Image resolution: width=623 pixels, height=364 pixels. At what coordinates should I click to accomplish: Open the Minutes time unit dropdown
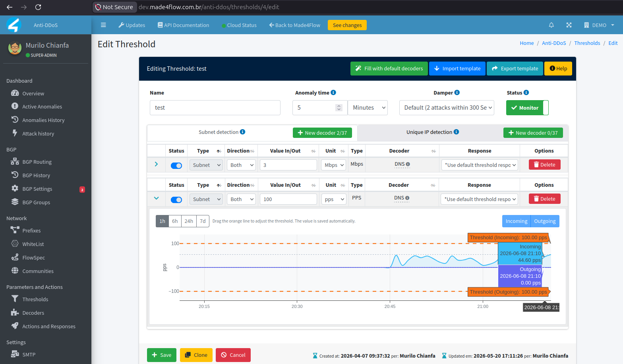pos(368,108)
